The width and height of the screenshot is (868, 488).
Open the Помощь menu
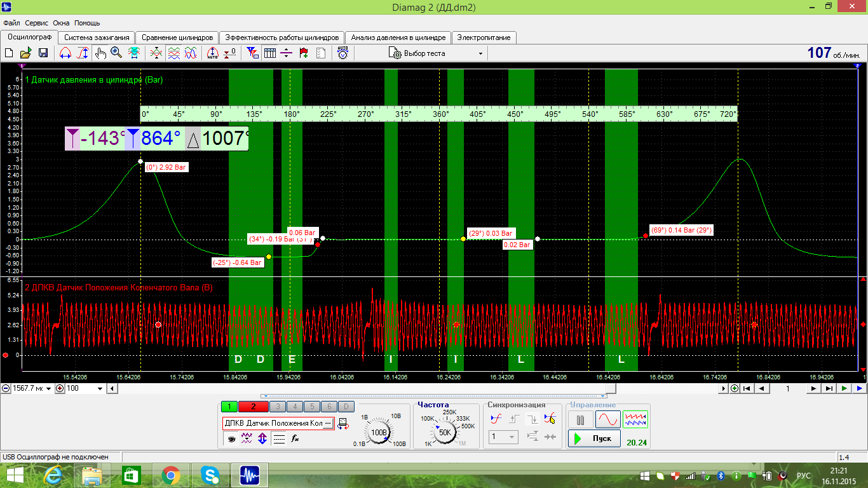(87, 23)
